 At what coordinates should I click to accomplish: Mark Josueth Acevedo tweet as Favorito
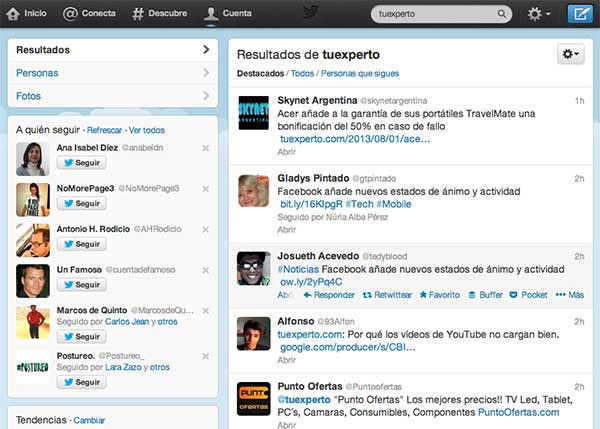(x=440, y=295)
